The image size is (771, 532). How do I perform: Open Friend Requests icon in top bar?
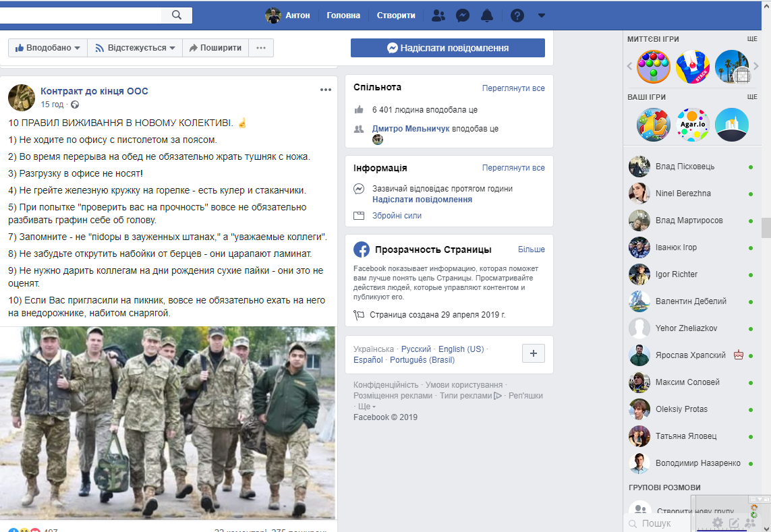coord(438,16)
